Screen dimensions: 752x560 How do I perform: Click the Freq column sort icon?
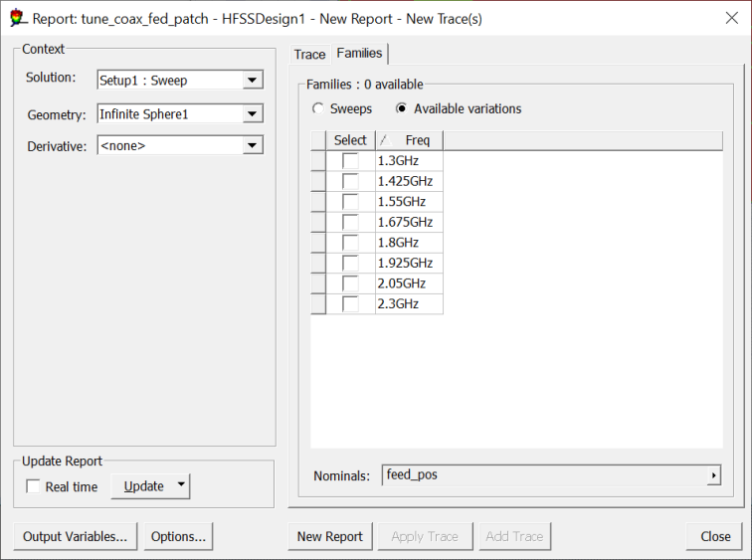point(385,140)
